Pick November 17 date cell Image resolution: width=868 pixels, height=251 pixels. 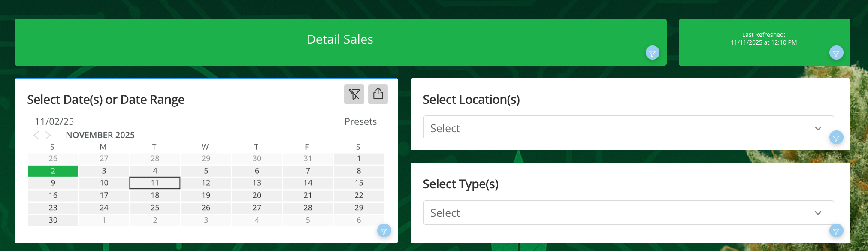[x=104, y=195]
